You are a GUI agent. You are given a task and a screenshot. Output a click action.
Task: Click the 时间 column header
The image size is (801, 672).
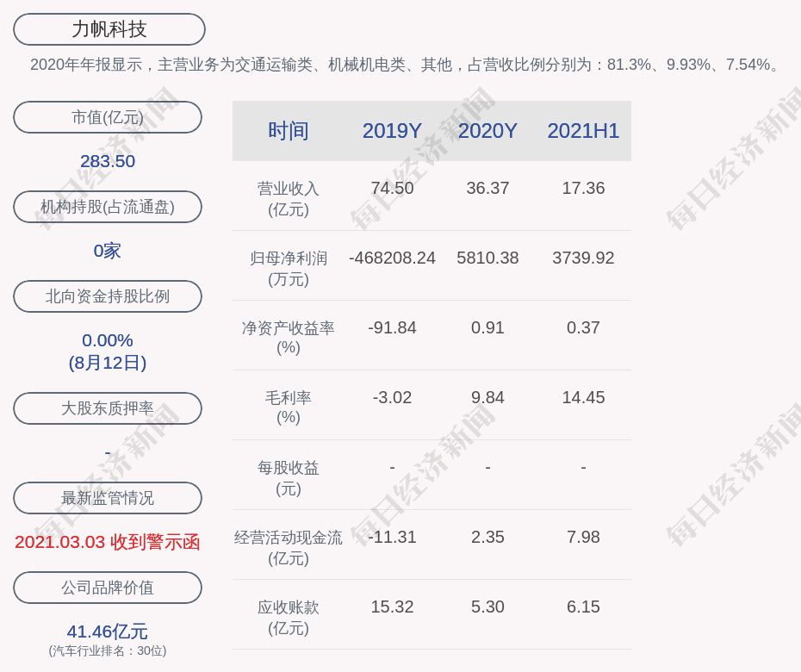click(289, 131)
